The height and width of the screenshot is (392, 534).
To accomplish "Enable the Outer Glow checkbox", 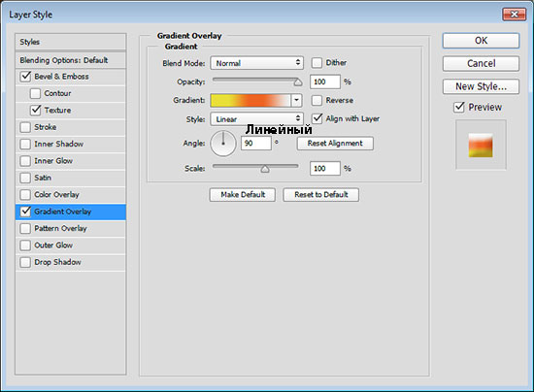I will coord(25,245).
